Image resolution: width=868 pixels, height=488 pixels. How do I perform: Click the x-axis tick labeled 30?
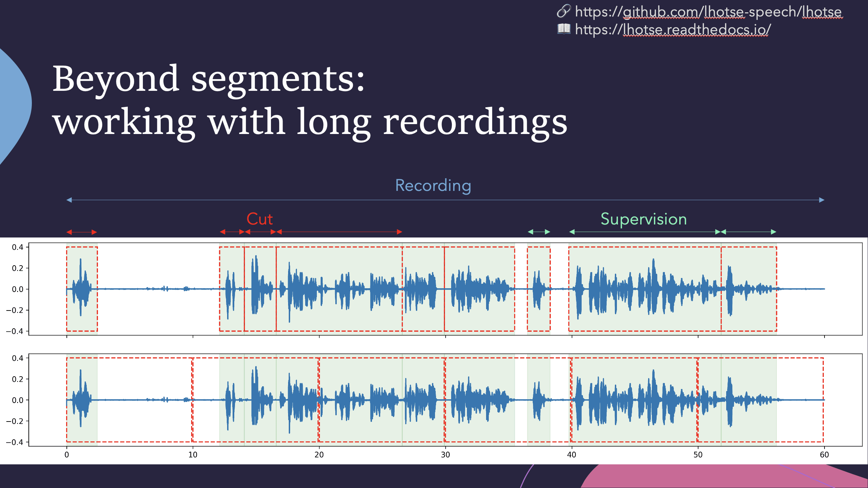click(445, 454)
